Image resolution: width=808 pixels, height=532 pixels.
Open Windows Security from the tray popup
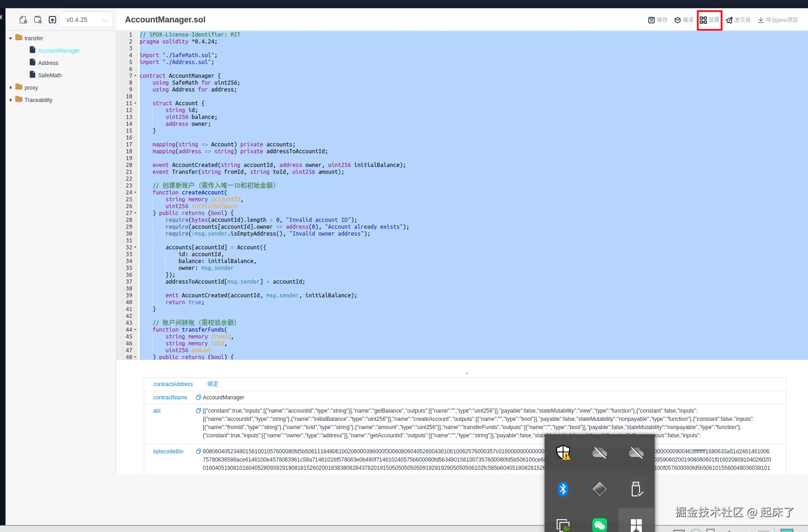563,452
